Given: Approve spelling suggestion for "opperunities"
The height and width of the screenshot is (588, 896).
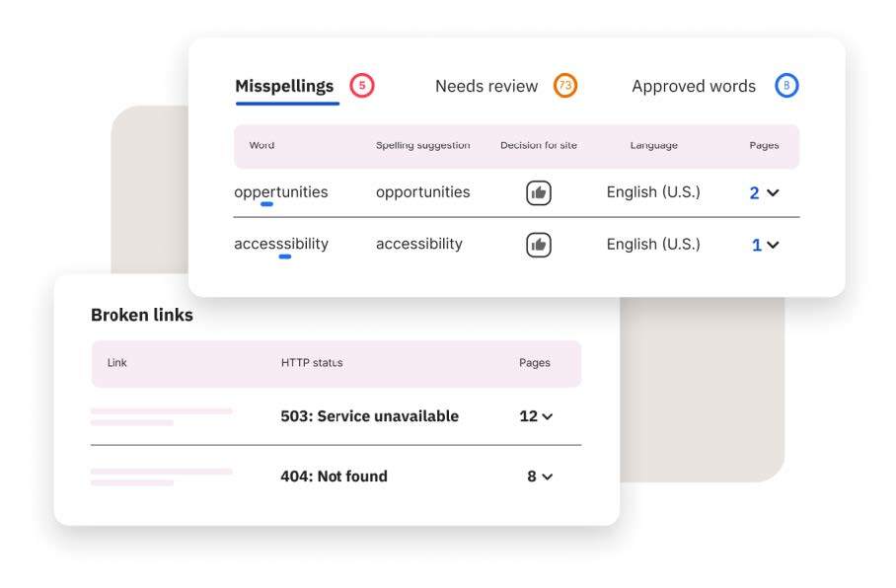Looking at the screenshot, I should [x=537, y=192].
